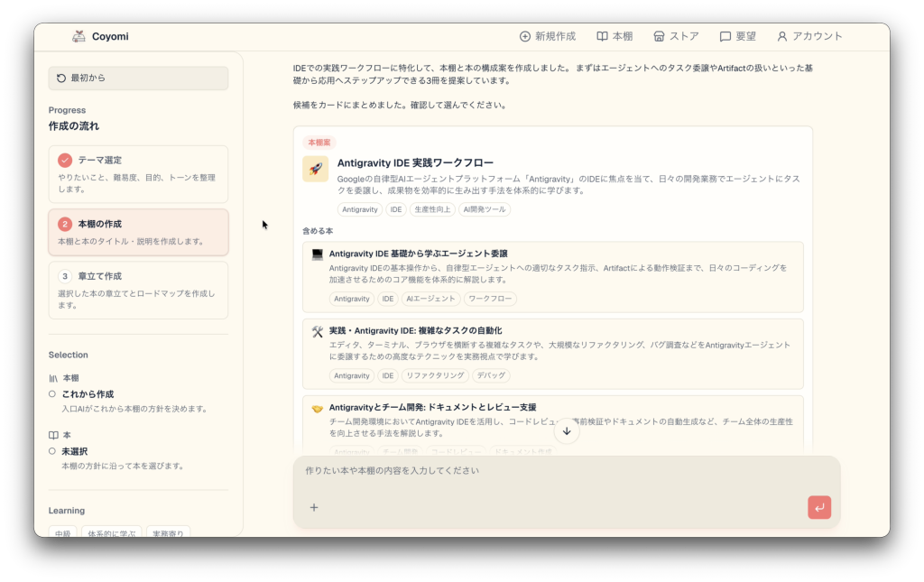Click the Antigravity tag on the bookshelf card
924x582 pixels.
point(359,209)
